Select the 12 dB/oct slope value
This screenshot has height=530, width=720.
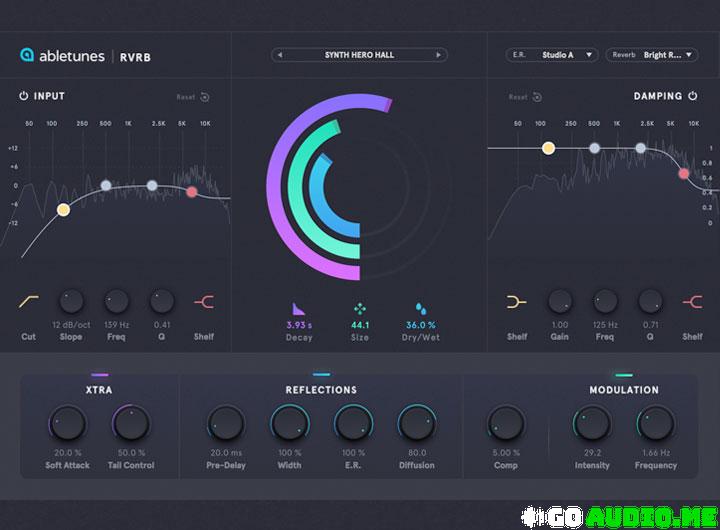click(x=71, y=325)
